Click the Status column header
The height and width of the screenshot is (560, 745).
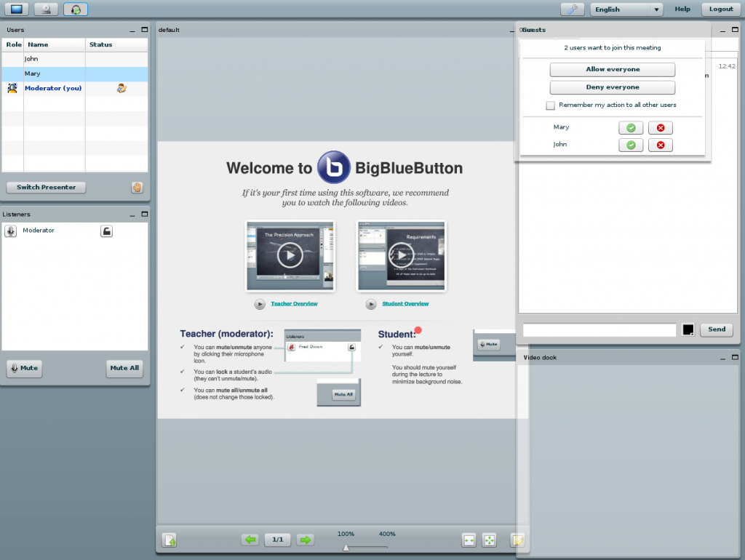117,44
